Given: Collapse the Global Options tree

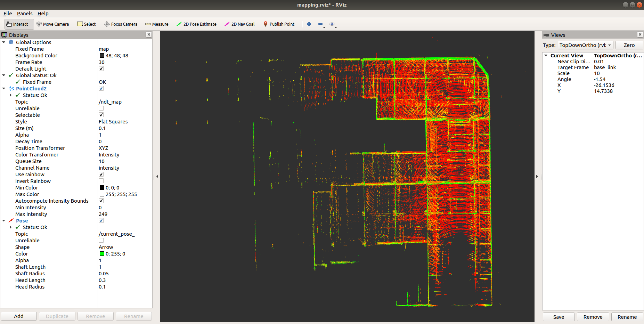Looking at the screenshot, I should 4,42.
